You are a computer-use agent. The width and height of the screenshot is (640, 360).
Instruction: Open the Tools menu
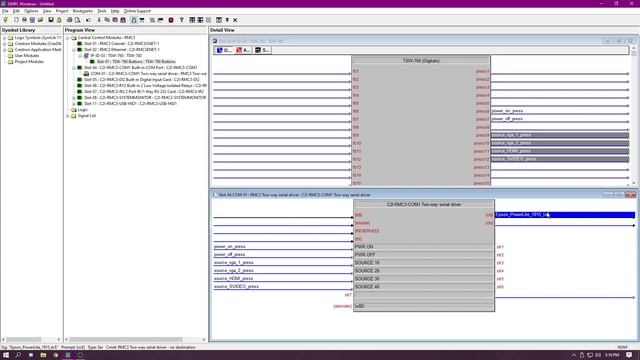102,11
